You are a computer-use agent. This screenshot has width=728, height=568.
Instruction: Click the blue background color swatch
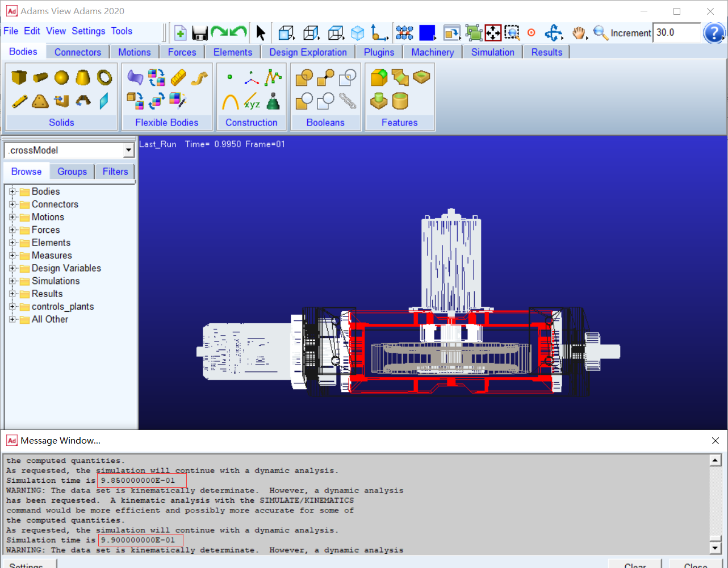[x=426, y=33]
